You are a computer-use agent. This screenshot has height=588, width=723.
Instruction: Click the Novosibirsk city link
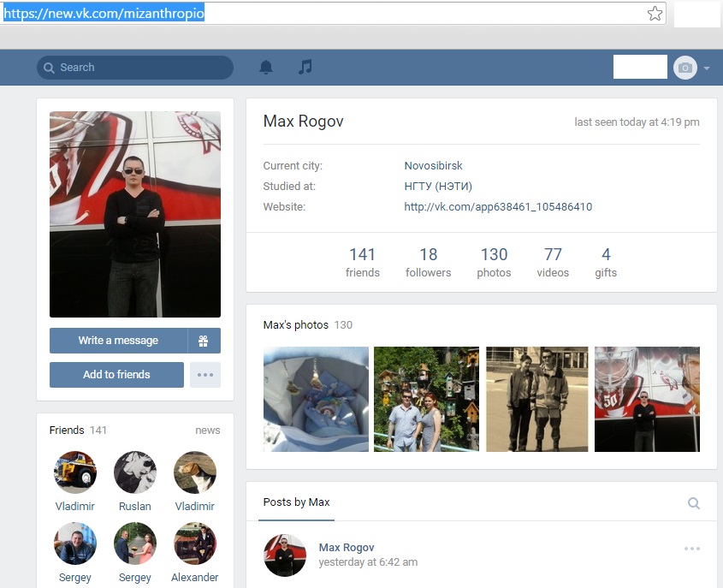pos(433,166)
